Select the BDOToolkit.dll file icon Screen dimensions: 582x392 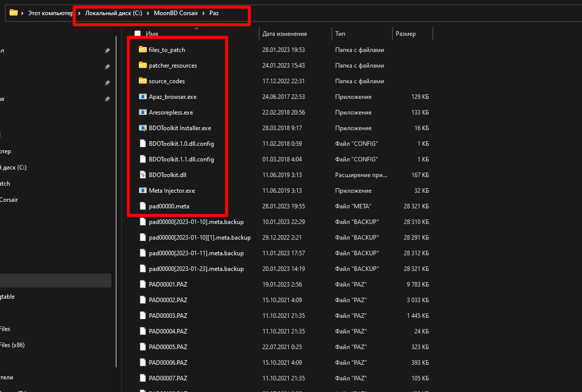click(142, 175)
